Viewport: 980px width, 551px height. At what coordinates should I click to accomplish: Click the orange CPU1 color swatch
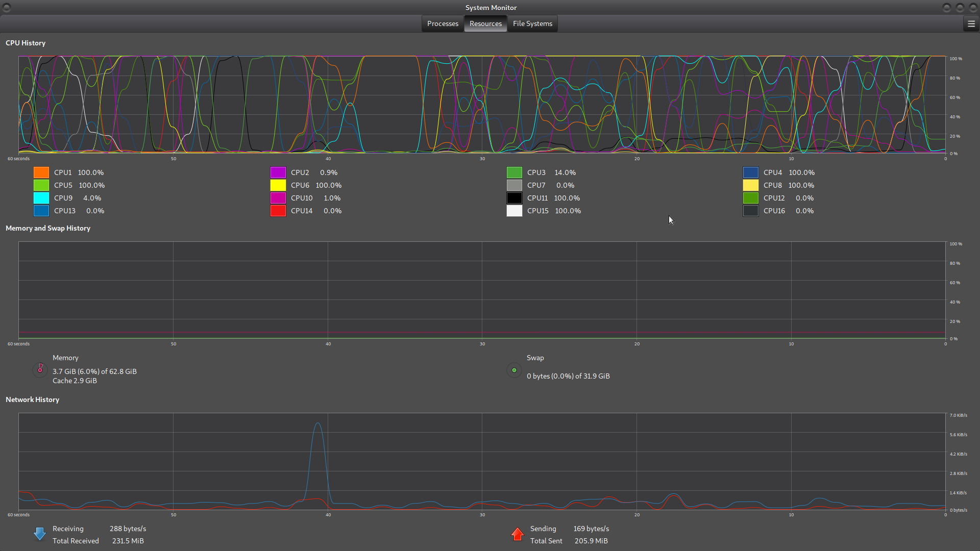click(x=41, y=173)
